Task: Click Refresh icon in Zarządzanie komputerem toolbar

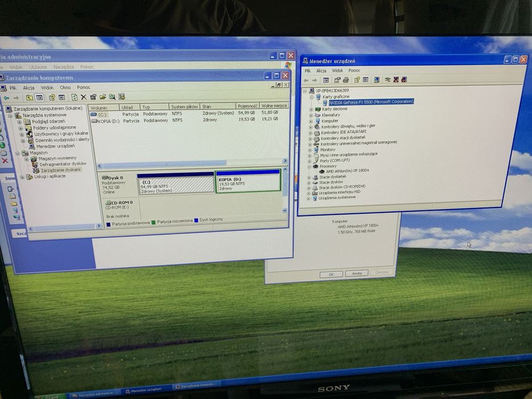Action: (74, 97)
